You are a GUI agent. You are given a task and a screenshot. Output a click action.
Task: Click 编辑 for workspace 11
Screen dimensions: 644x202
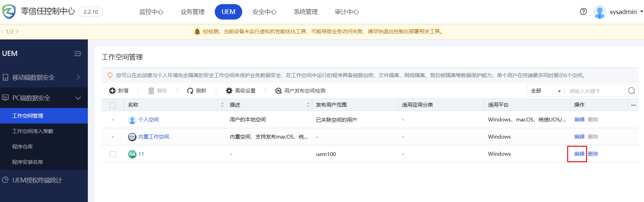579,154
